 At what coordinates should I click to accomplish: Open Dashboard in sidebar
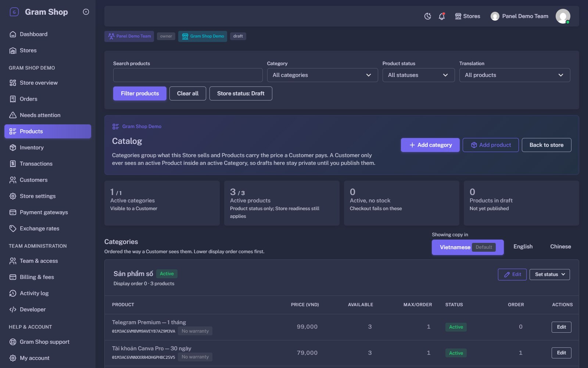coord(48,34)
